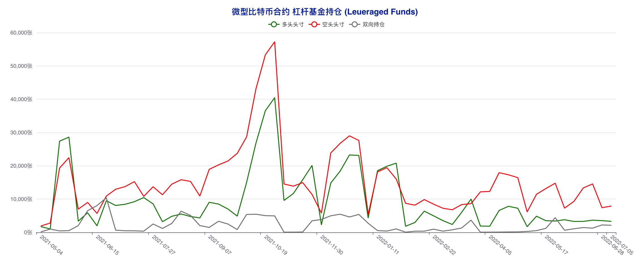Click the 2022-01-11 date label

coord(388,245)
